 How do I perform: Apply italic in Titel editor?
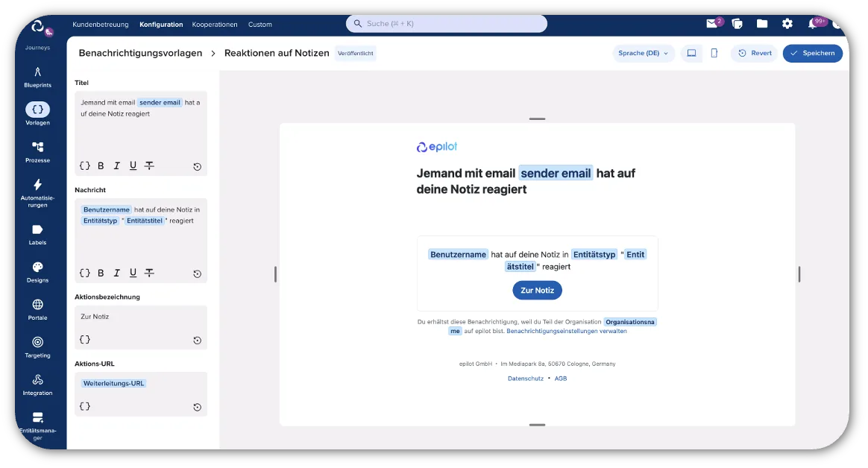(117, 165)
